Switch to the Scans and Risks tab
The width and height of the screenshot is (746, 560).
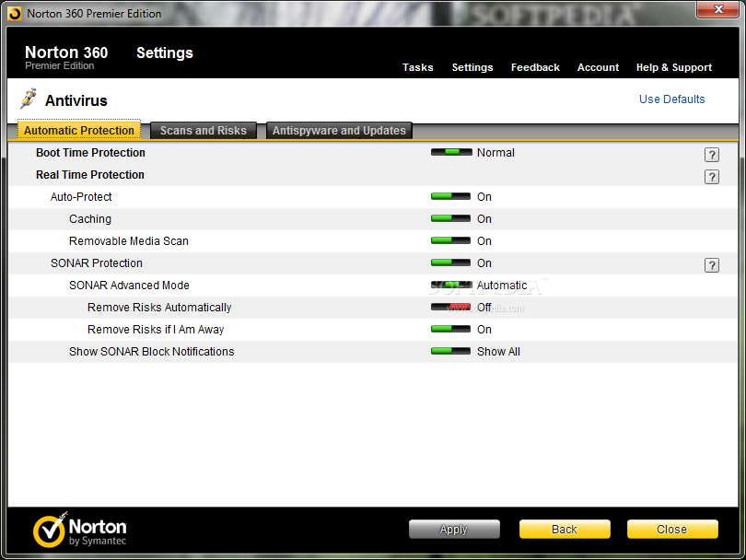pyautogui.click(x=204, y=131)
